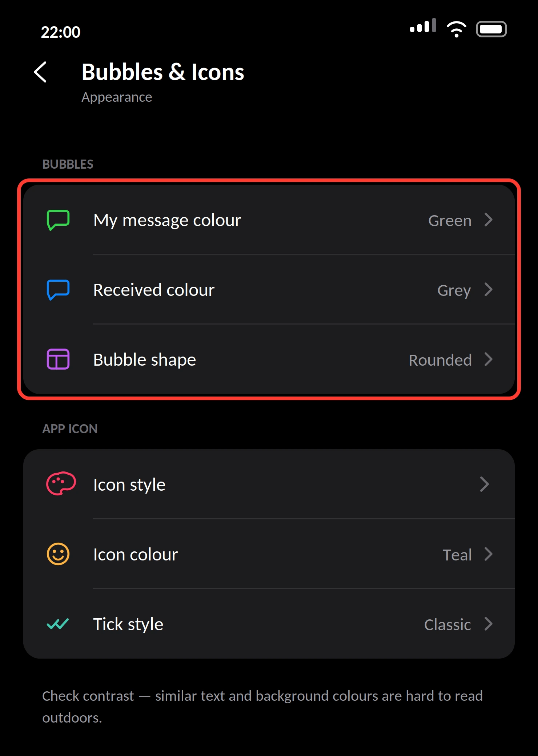Click the teal double-tick icon
Image resolution: width=538 pixels, height=756 pixels.
click(x=58, y=624)
